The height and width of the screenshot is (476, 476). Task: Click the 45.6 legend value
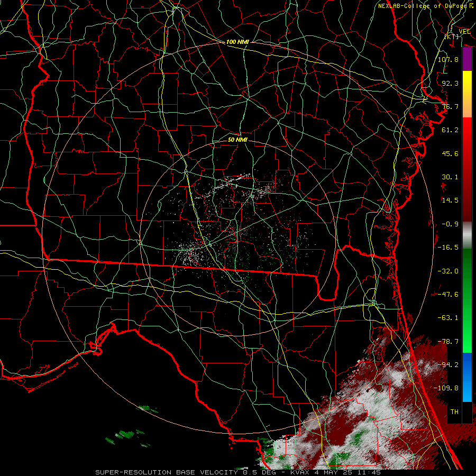tap(450, 153)
